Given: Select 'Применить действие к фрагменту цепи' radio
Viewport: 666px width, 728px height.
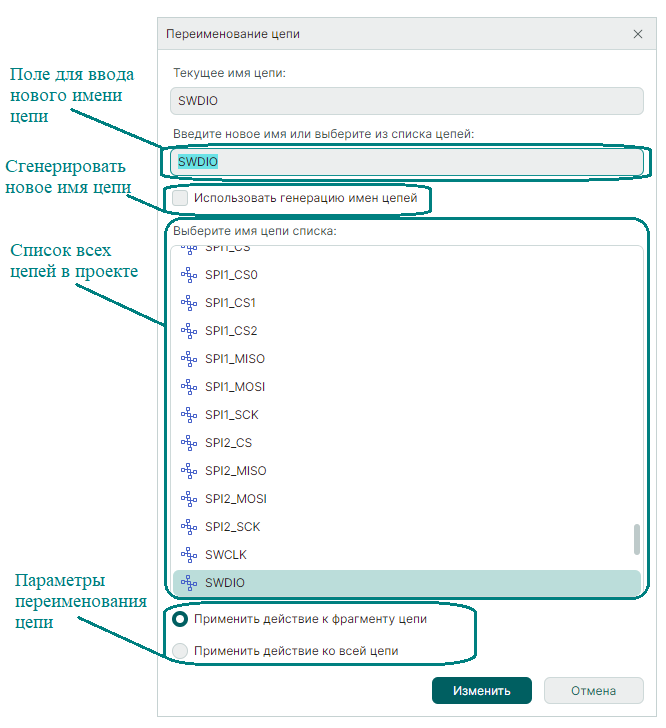Looking at the screenshot, I should click(x=180, y=619).
